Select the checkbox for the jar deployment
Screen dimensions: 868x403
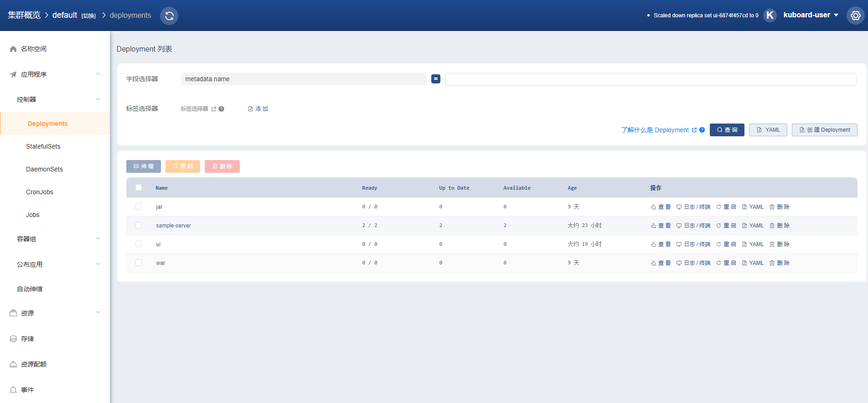pos(139,207)
